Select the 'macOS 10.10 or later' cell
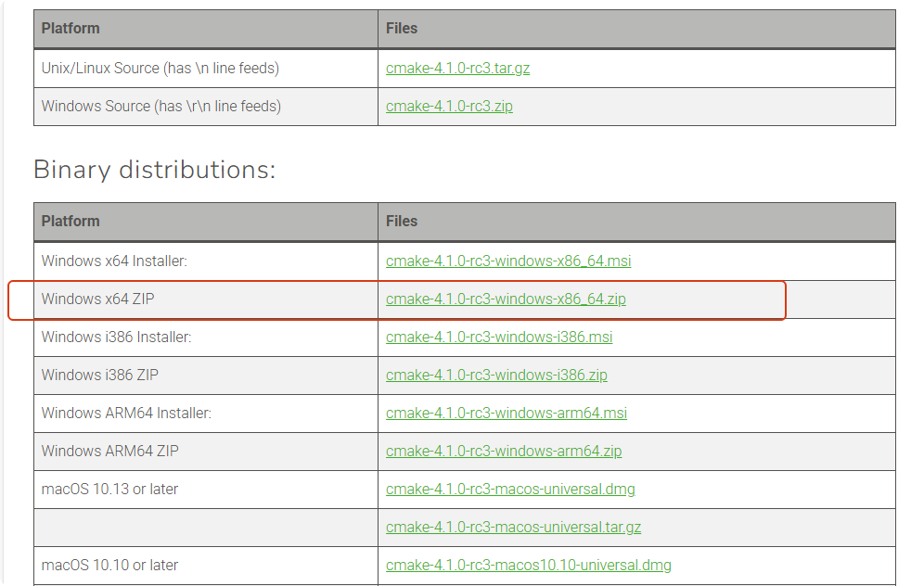The width and height of the screenshot is (924, 586). pyautogui.click(x=206, y=566)
